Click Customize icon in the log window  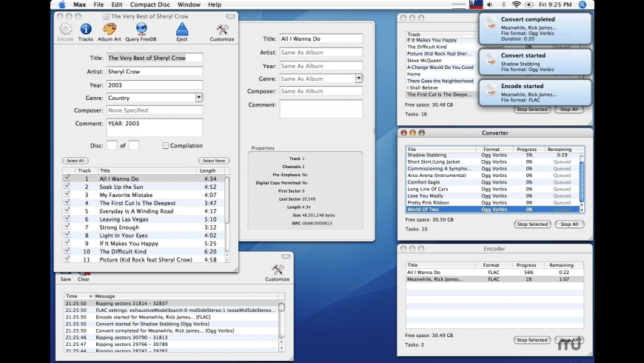point(278,270)
